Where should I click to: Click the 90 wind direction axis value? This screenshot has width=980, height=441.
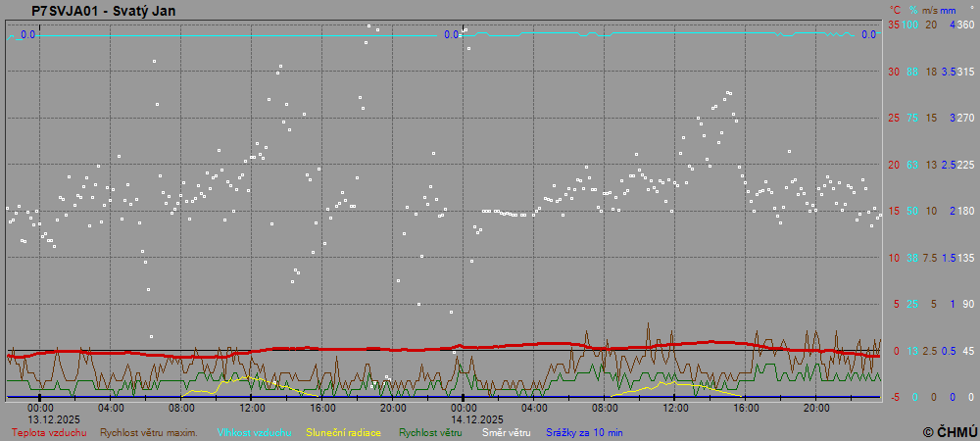[x=968, y=304]
